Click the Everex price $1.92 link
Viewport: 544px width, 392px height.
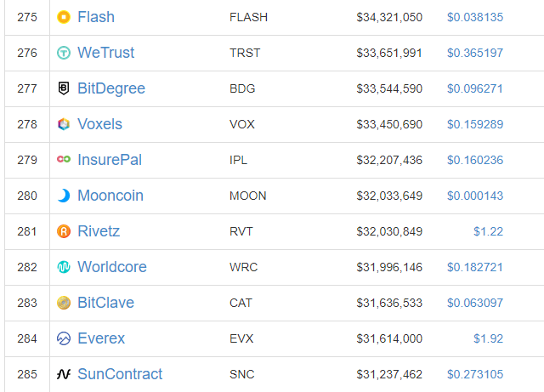coord(488,338)
